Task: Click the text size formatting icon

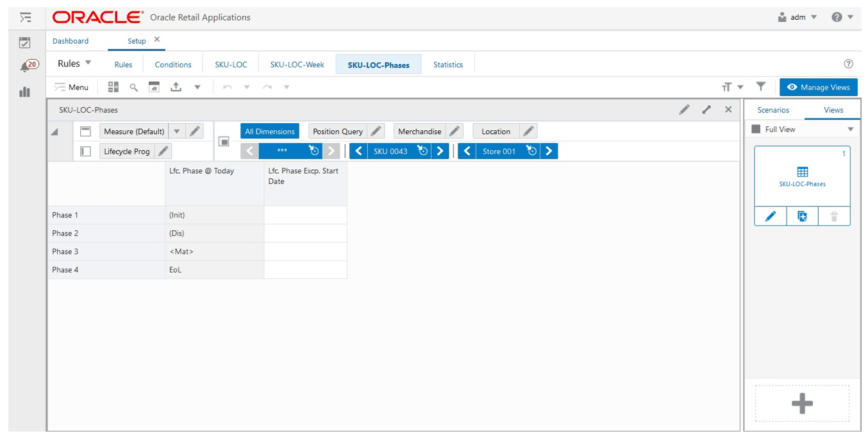Action: 727,87
